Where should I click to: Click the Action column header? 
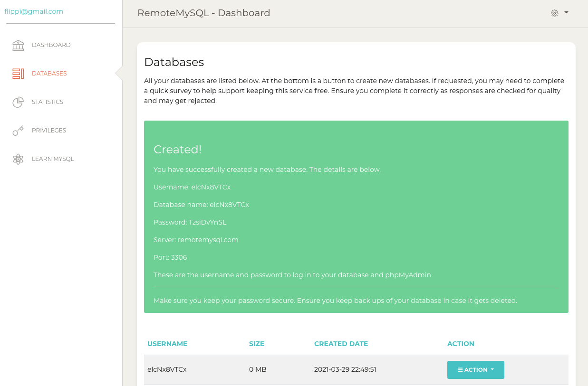click(461, 344)
